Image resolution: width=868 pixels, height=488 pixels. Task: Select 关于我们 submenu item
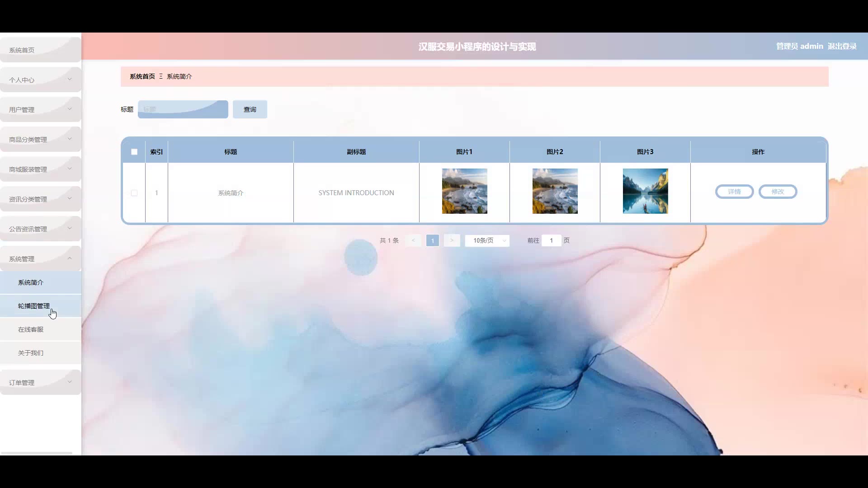point(31,353)
